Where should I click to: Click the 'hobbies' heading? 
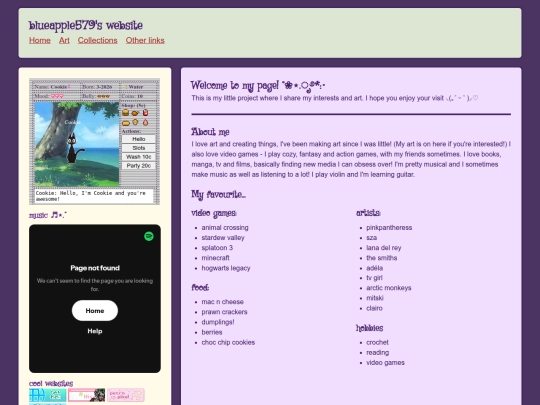coord(369,328)
